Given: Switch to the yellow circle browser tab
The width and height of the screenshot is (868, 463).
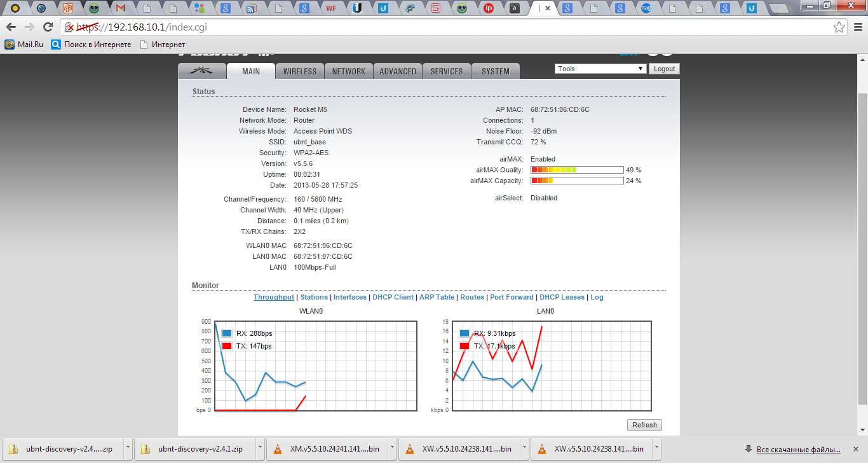Looking at the screenshot, I should [x=15, y=8].
